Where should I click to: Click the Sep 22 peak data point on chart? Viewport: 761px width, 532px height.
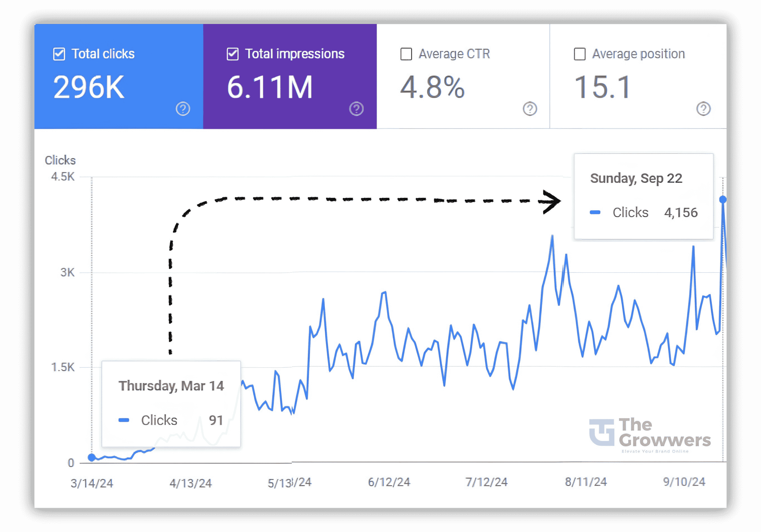723,199
